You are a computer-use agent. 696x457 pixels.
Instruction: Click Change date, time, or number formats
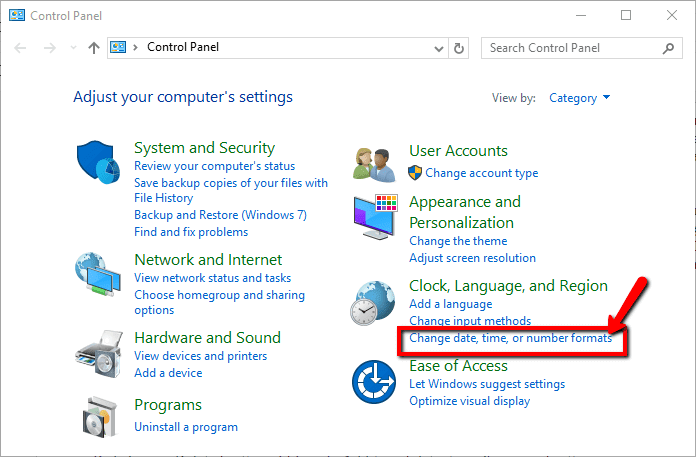(510, 338)
